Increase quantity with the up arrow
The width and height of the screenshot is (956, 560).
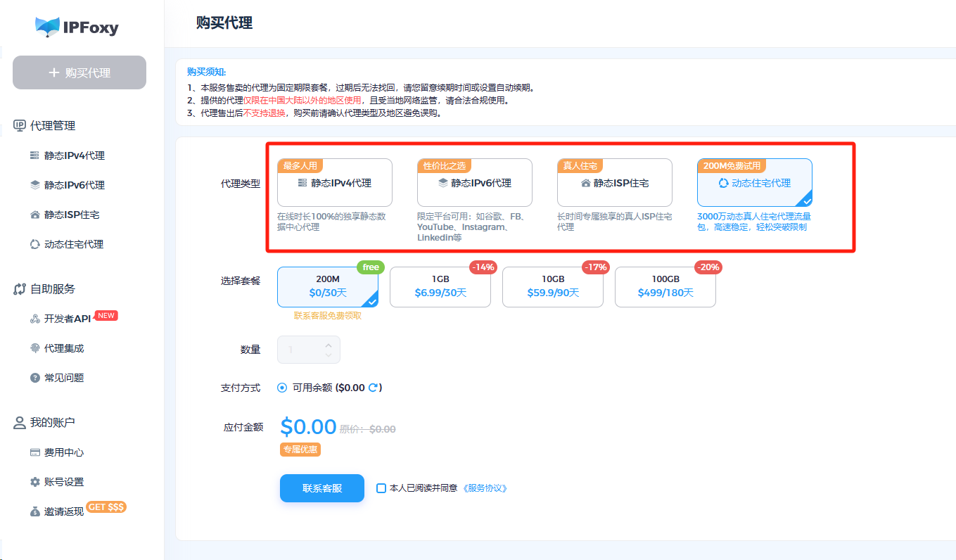(x=329, y=345)
